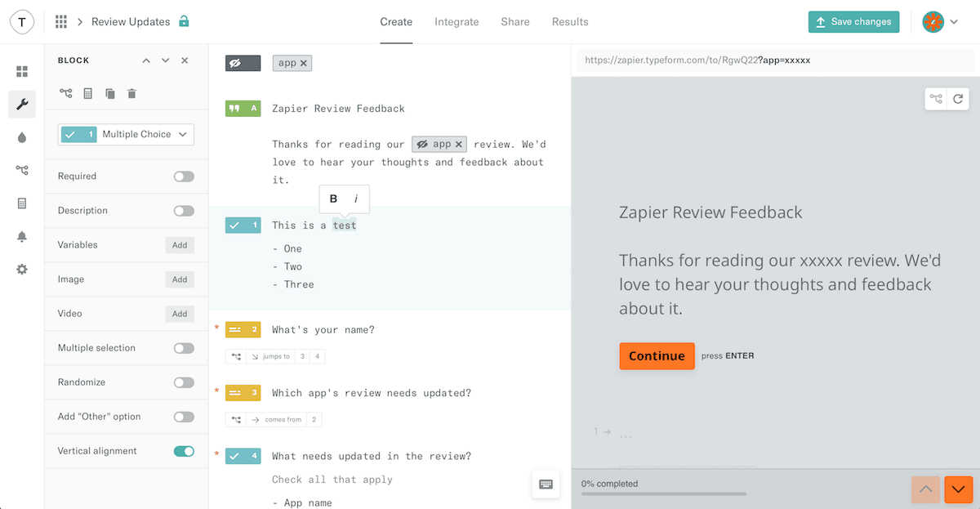Click the preview previous question arrow button
This screenshot has height=509, width=980.
[926, 489]
